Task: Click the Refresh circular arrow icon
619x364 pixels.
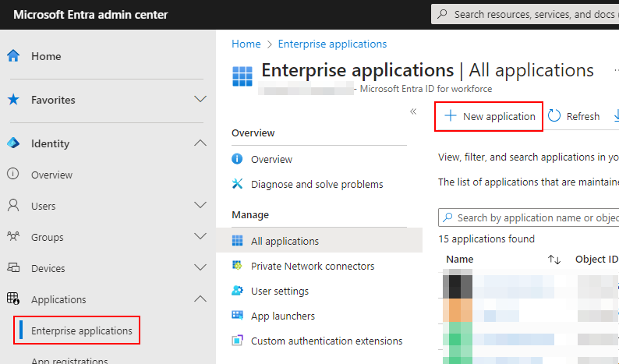Action: pyautogui.click(x=554, y=115)
